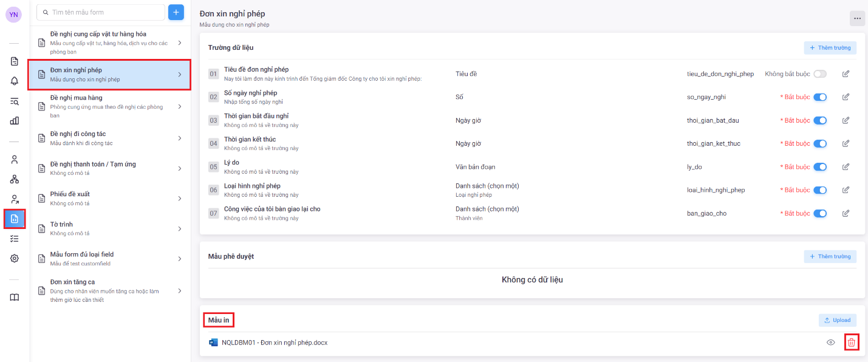Edit the 'Số ngày nghỉ phép' field
The image size is (868, 362).
846,97
